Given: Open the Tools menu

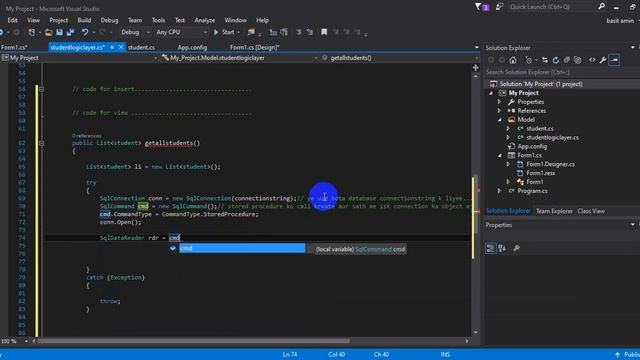Looking at the screenshot, I should point(158,20).
